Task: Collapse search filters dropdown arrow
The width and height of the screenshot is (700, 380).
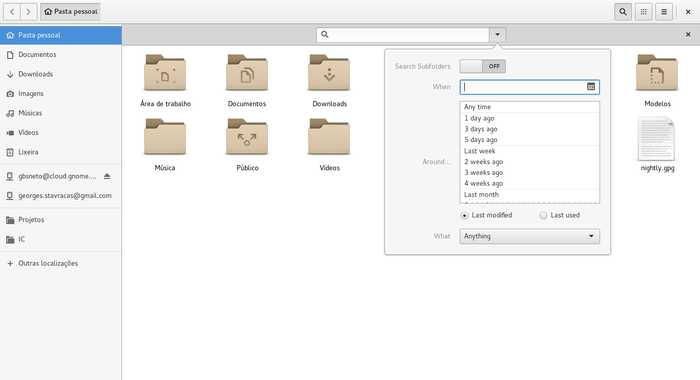Action: tap(497, 35)
